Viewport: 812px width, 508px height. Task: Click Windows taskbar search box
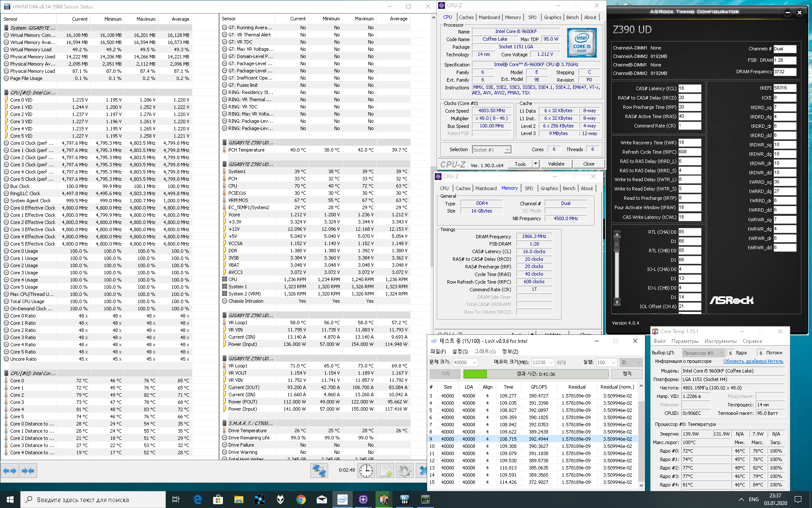point(93,500)
